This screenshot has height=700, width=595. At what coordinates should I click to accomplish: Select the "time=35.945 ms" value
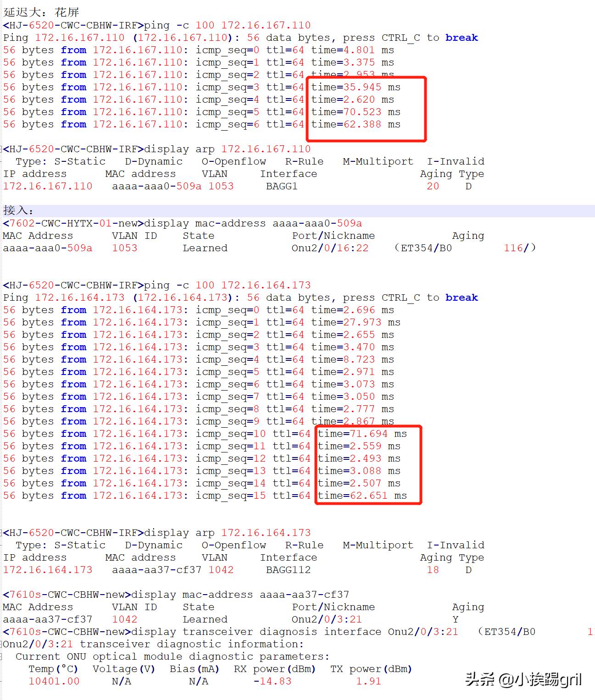point(356,87)
